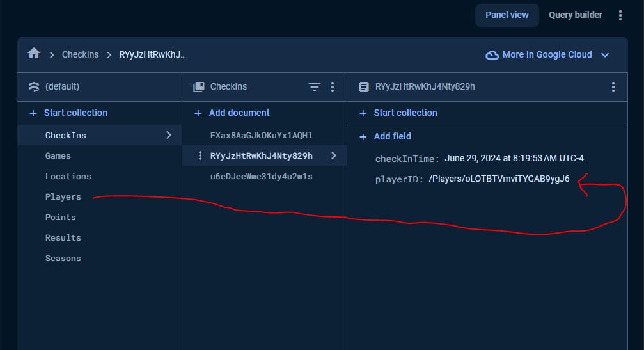Screen dimensions: 644x350
Task: Click plus icon beside Add field
Action: coord(363,137)
